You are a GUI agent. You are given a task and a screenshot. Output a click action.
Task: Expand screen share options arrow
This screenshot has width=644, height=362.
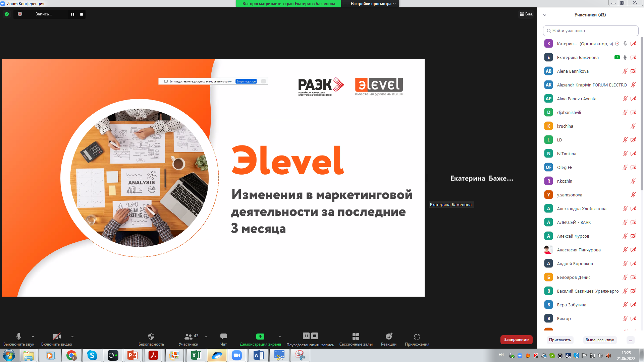click(280, 337)
